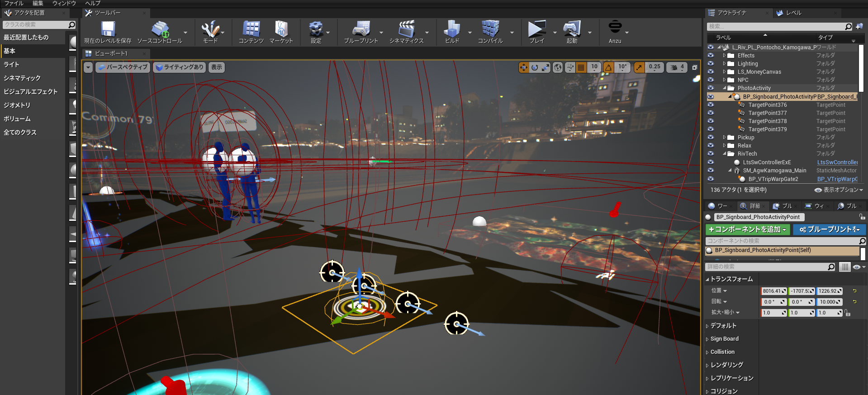The width and height of the screenshot is (868, 395).
Task: Open the Edit (編集) menu
Action: click(38, 3)
